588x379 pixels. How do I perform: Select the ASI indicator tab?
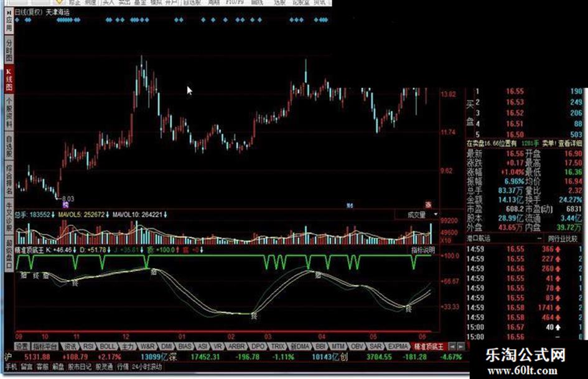pyautogui.click(x=202, y=347)
